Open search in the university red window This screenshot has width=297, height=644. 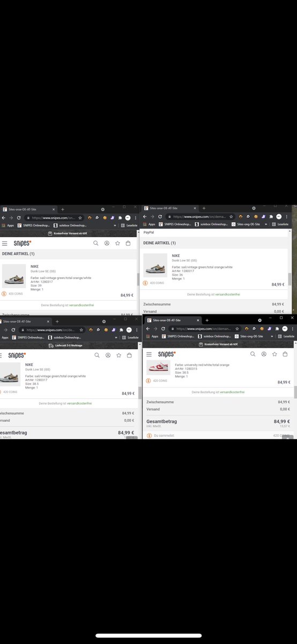pos(253,354)
